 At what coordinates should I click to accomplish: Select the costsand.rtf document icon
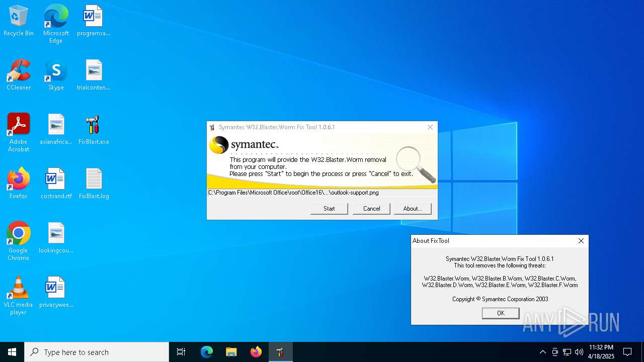pyautogui.click(x=56, y=184)
